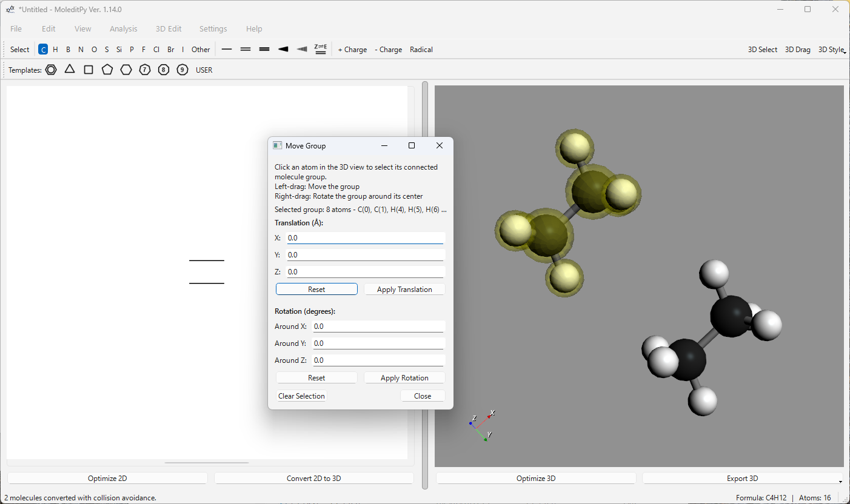Click the horizontal scrollbar in the 2D editor
Screen dimensions: 850x504
[x=207, y=463]
